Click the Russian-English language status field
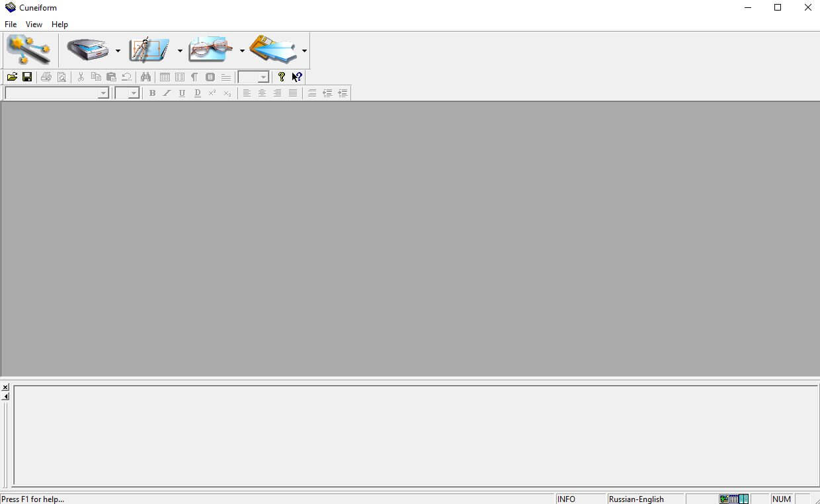Screen dimensions: 820x504 click(636, 499)
